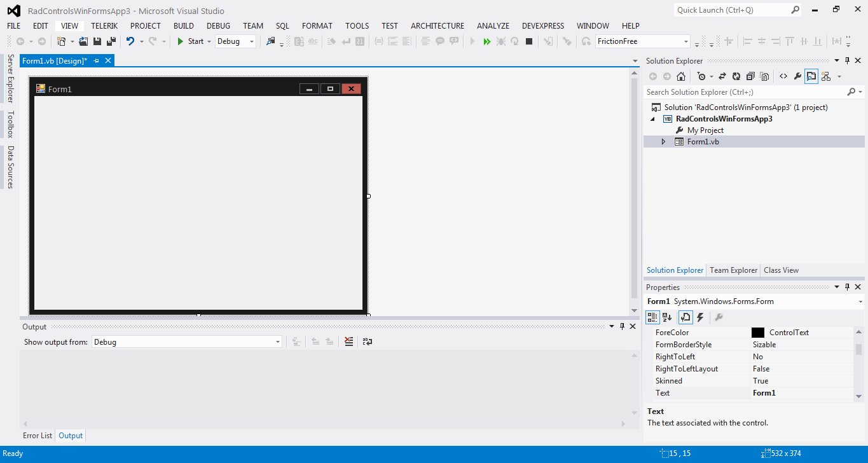Toggle Show All Files in Solution Explorer
This screenshot has width=868, height=463.
(x=764, y=76)
